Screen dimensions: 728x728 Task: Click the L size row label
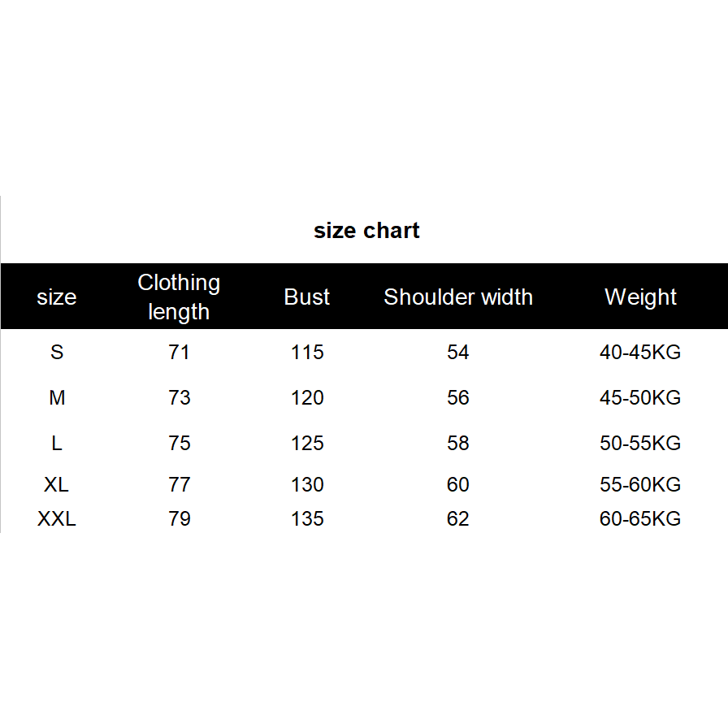click(56, 444)
